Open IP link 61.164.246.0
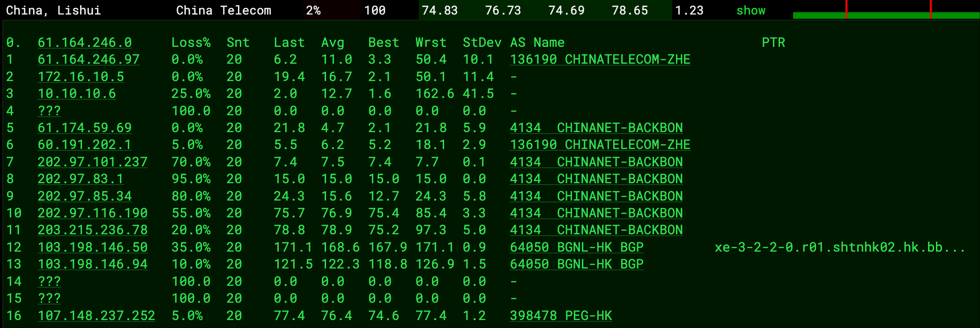 click(x=85, y=43)
